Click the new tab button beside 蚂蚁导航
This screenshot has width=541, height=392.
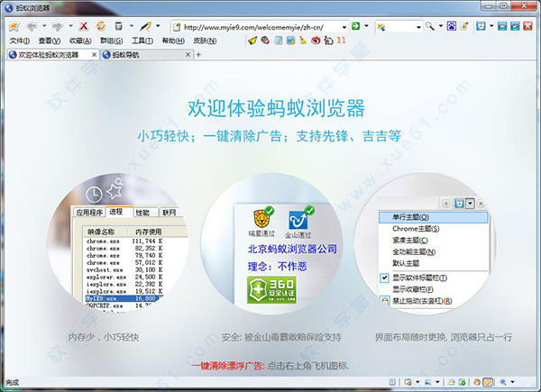(x=197, y=55)
